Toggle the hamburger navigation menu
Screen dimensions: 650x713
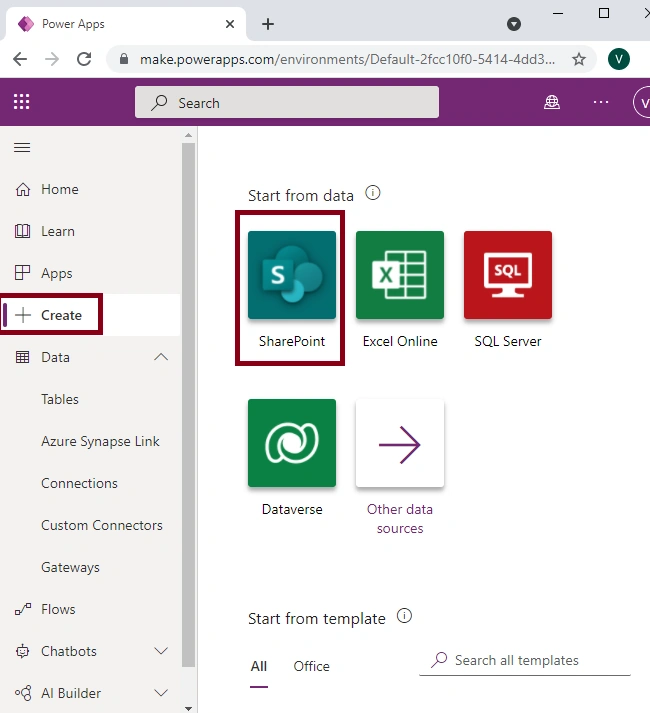pos(22,148)
